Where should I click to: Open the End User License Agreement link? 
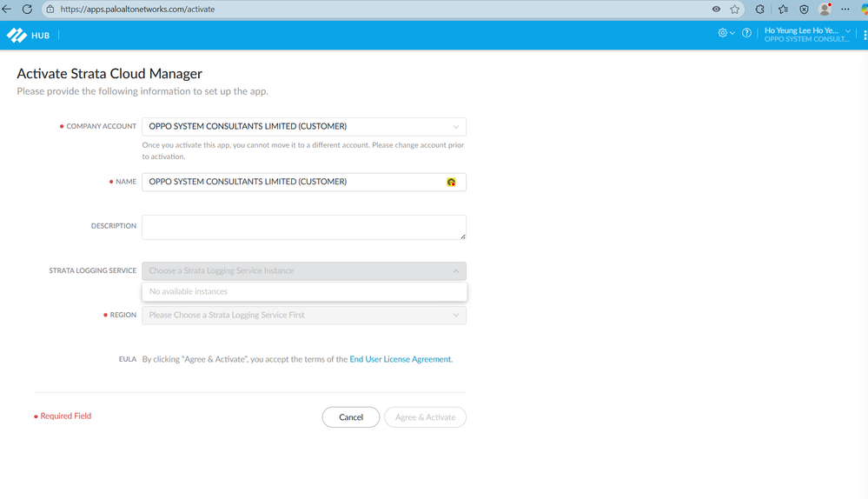pos(401,359)
